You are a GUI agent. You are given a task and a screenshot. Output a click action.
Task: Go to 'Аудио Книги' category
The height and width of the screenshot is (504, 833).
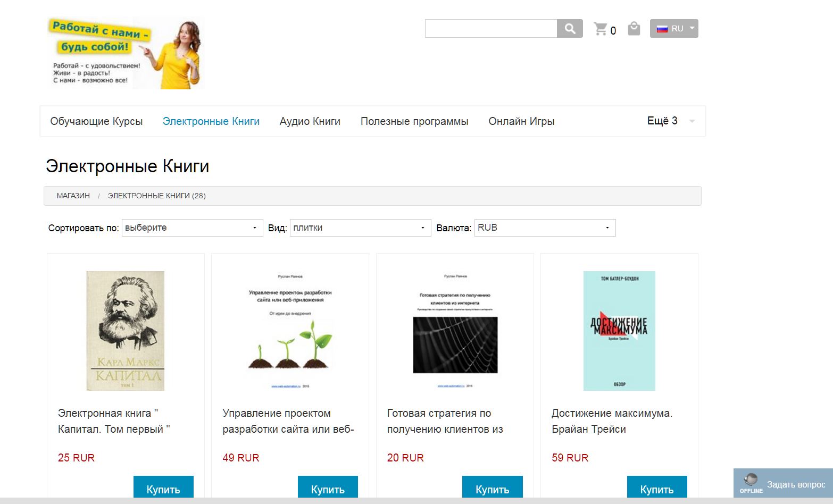coord(310,121)
